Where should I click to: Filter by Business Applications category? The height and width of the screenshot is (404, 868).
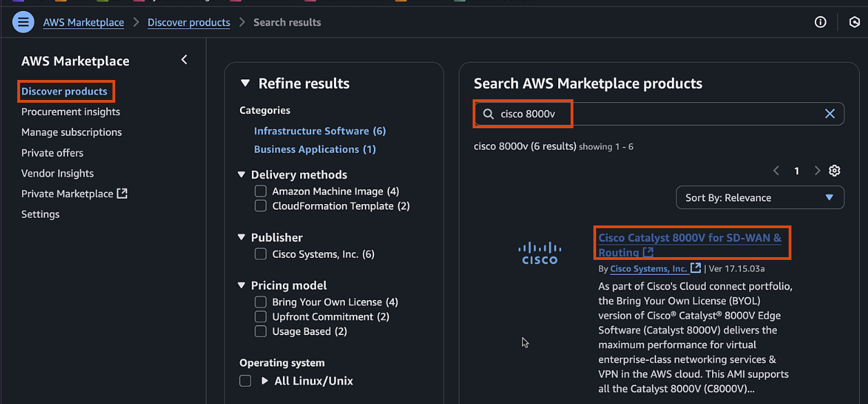point(315,149)
